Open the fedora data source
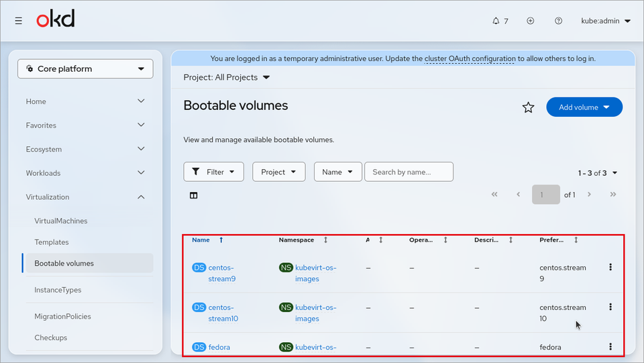This screenshot has height=363, width=644. click(219, 347)
